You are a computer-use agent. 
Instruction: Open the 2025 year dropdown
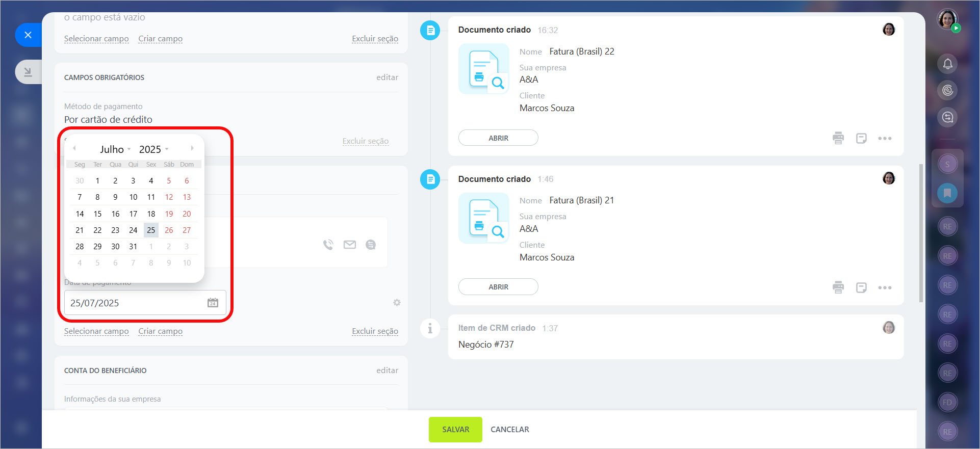pyautogui.click(x=153, y=149)
